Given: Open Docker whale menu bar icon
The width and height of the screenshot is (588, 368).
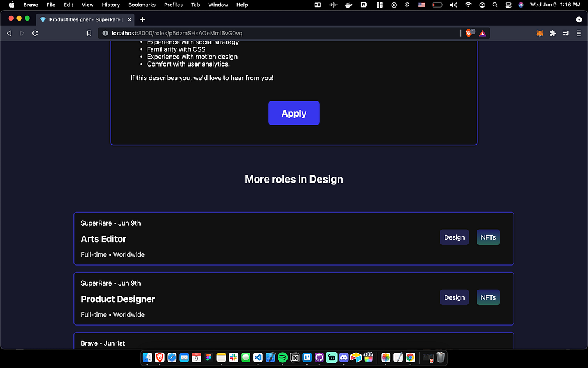Looking at the screenshot, I should click(x=349, y=5).
